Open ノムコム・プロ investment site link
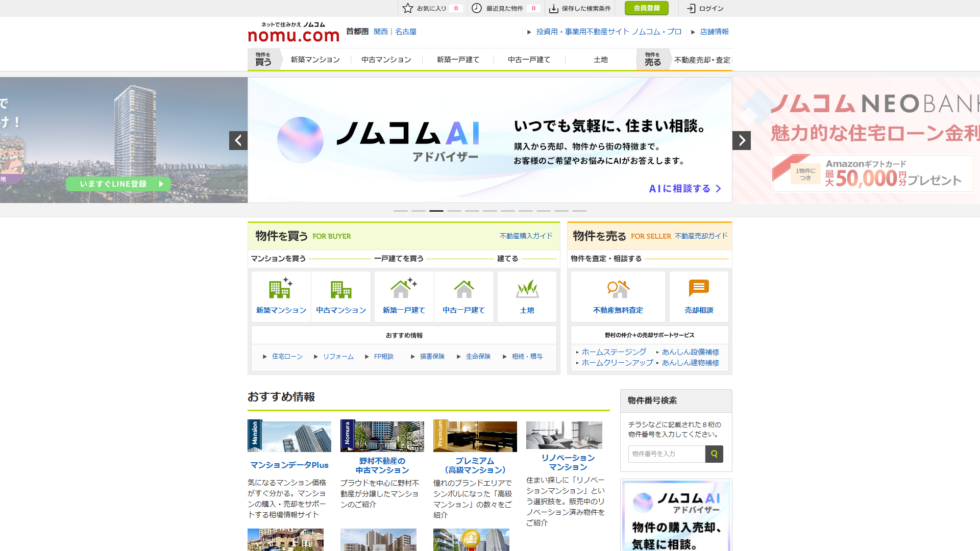 click(x=609, y=32)
